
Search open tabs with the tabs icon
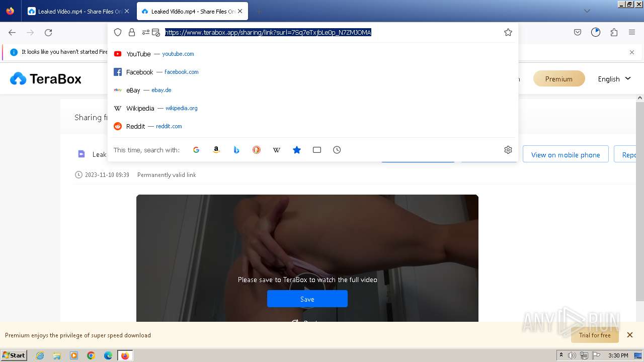tap(317, 150)
